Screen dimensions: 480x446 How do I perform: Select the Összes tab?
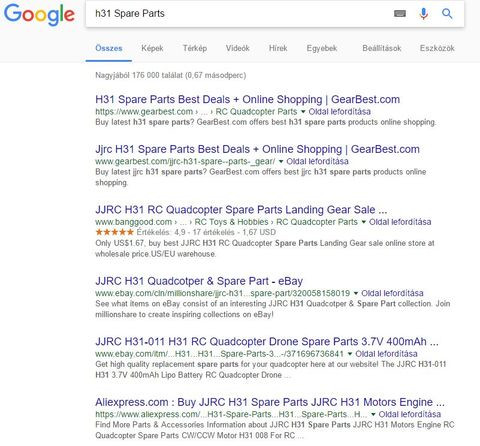[x=109, y=48]
